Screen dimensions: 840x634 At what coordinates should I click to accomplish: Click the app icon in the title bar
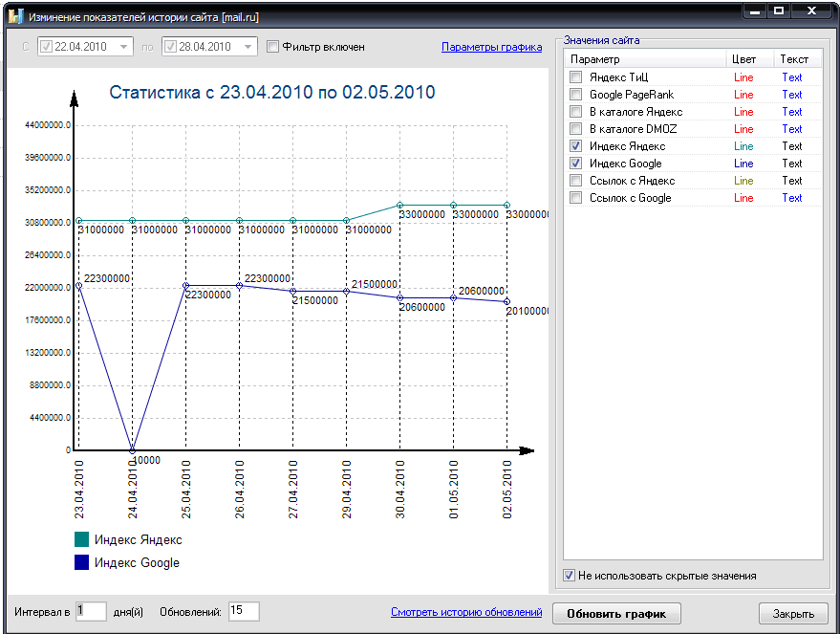point(14,17)
